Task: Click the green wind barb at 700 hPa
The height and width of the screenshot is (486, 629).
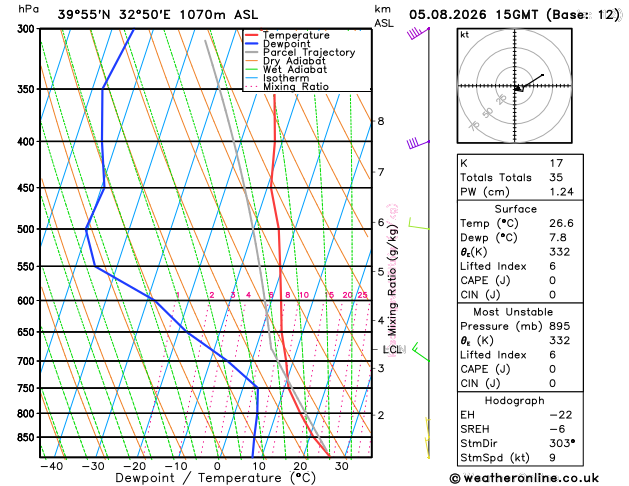Action: pyautogui.click(x=420, y=352)
